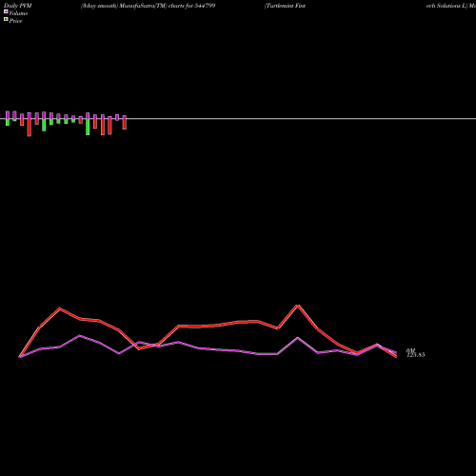Click the Volume legend color swatch

[6, 11]
